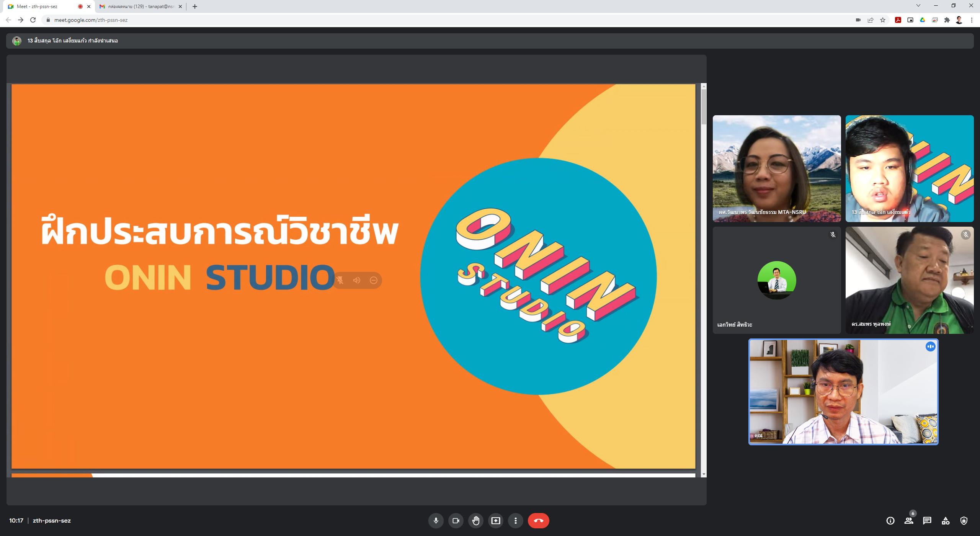Close the Meet browser tab
The width and height of the screenshot is (980, 536).
click(89, 7)
